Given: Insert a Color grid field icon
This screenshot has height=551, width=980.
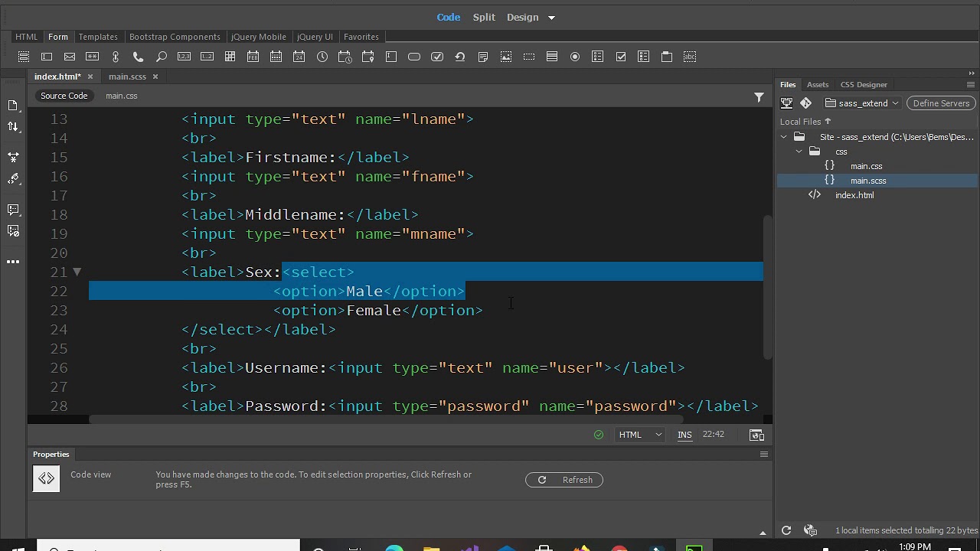Looking at the screenshot, I should click(230, 57).
